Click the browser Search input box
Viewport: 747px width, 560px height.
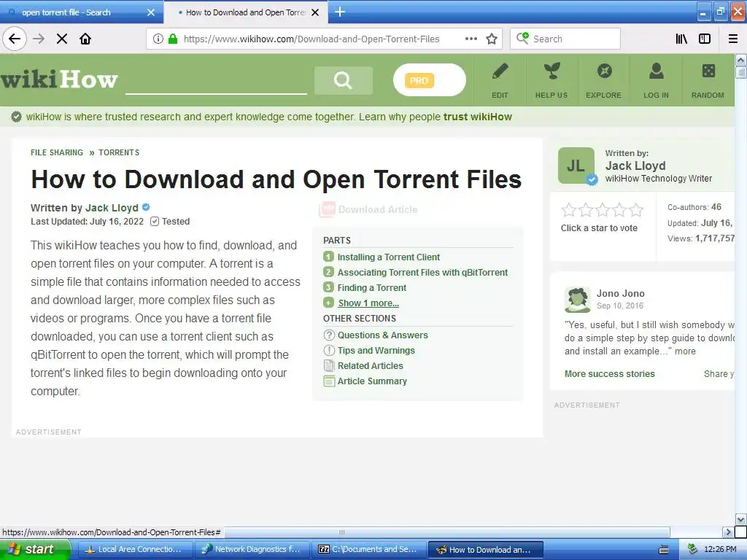(565, 39)
